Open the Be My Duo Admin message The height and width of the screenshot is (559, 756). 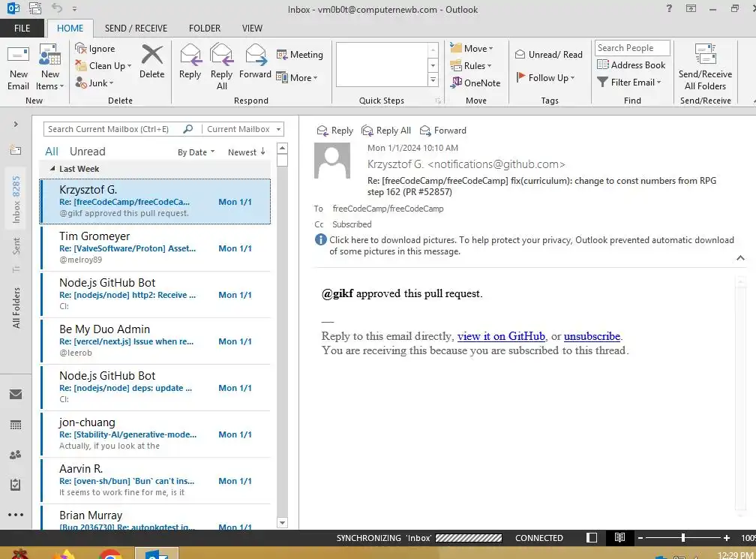click(155, 341)
